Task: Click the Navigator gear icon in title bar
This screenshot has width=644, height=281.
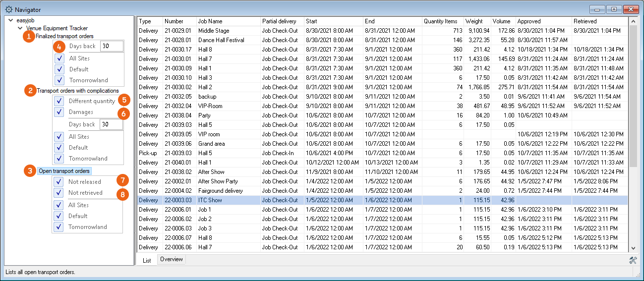Action: click(x=9, y=9)
